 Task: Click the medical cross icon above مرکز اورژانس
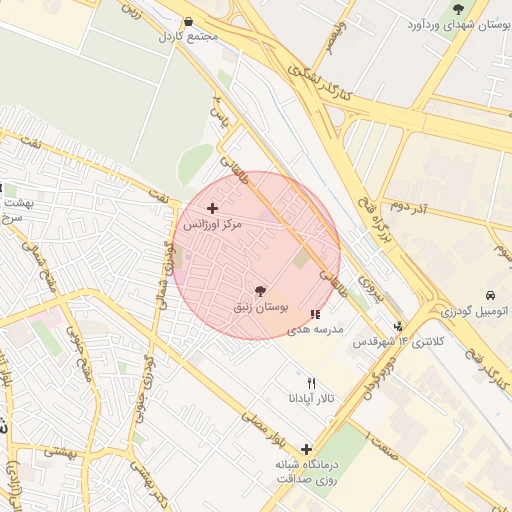tap(212, 209)
